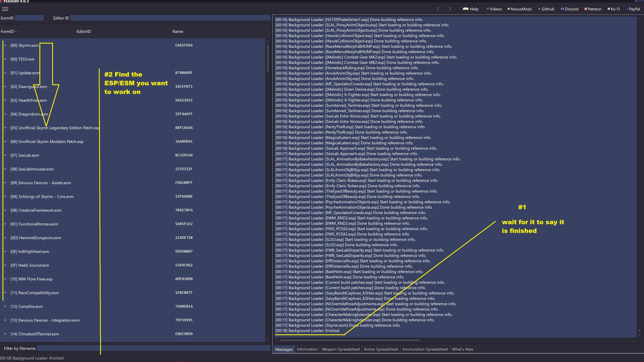Click the H2135PirateSeries1.esp log line

point(349,20)
